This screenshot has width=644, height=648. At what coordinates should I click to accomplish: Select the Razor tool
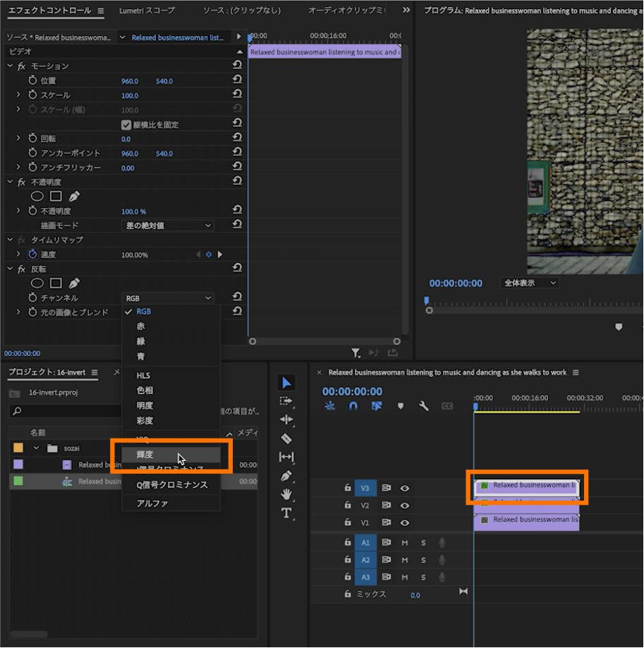coord(286,439)
